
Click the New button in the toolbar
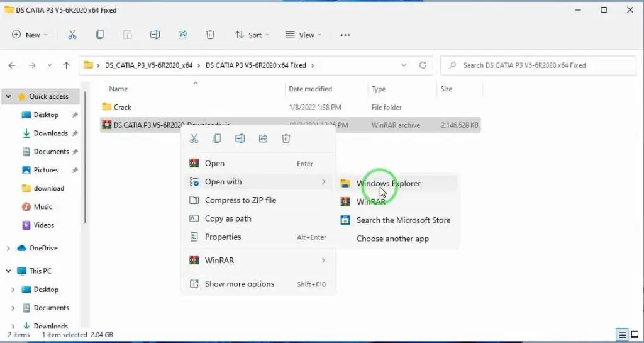(x=27, y=35)
